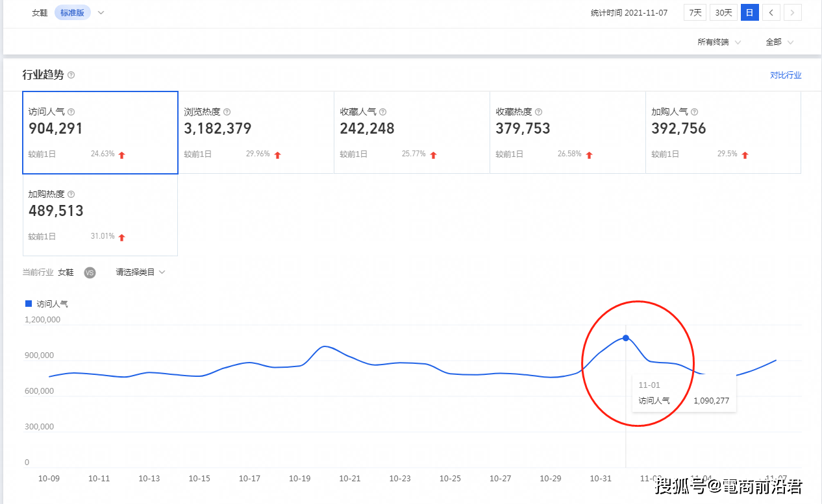Click the 11-01 data point on chart

click(626, 338)
